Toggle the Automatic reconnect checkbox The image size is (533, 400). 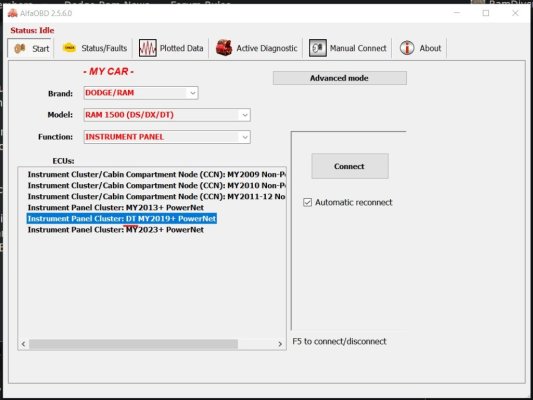click(307, 203)
